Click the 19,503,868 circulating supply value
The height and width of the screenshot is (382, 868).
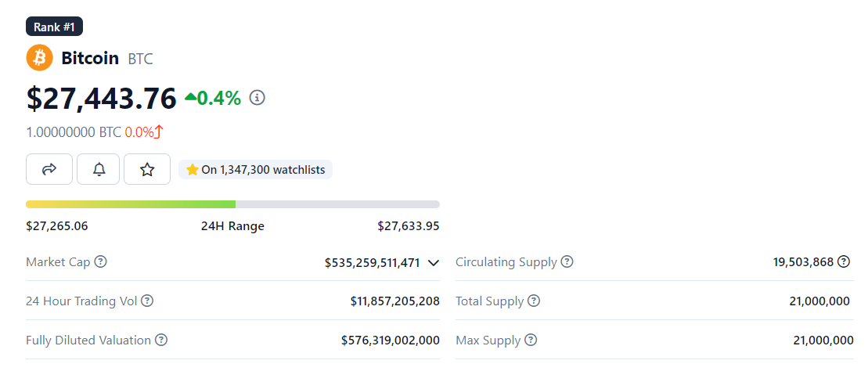click(803, 262)
